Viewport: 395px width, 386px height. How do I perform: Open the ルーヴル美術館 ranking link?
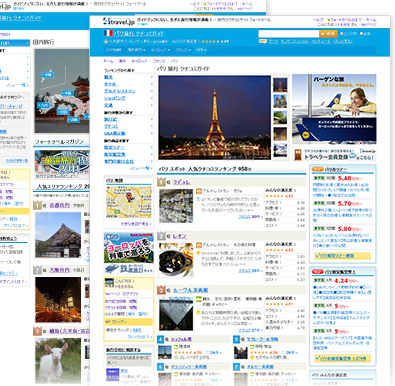point(190,290)
